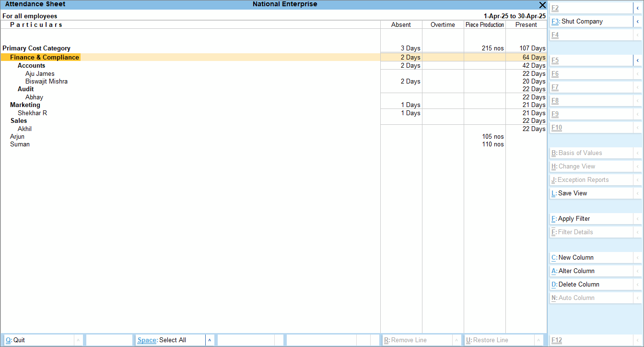Select employee Biswajit Mishra

[47, 82]
